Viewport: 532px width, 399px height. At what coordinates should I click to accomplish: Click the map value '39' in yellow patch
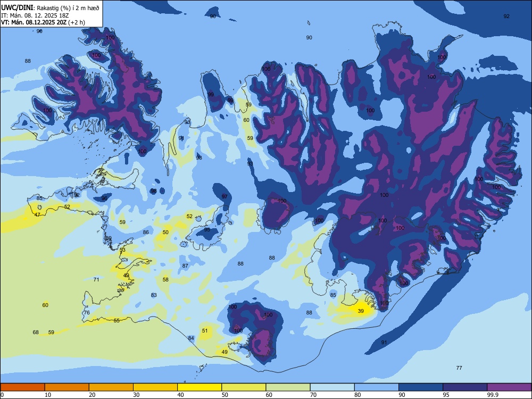(x=361, y=311)
